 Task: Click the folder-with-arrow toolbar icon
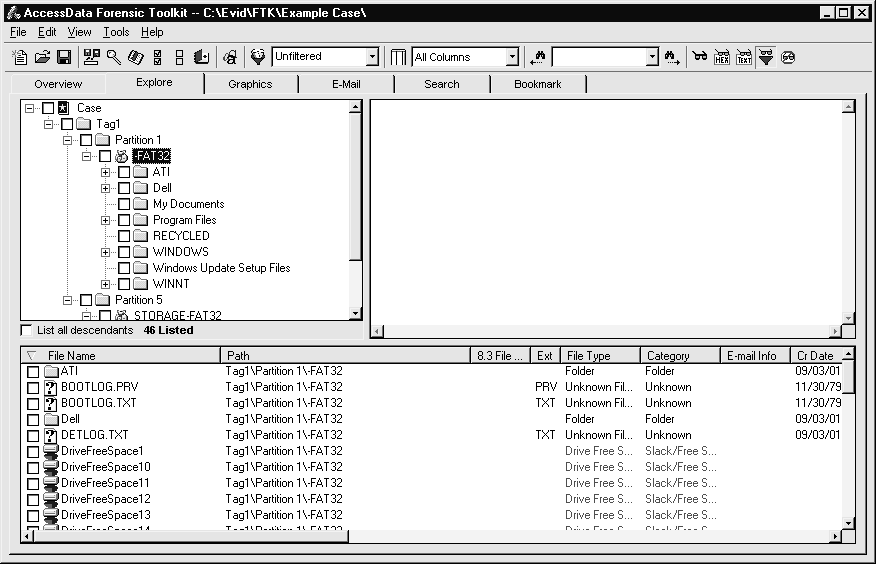201,57
